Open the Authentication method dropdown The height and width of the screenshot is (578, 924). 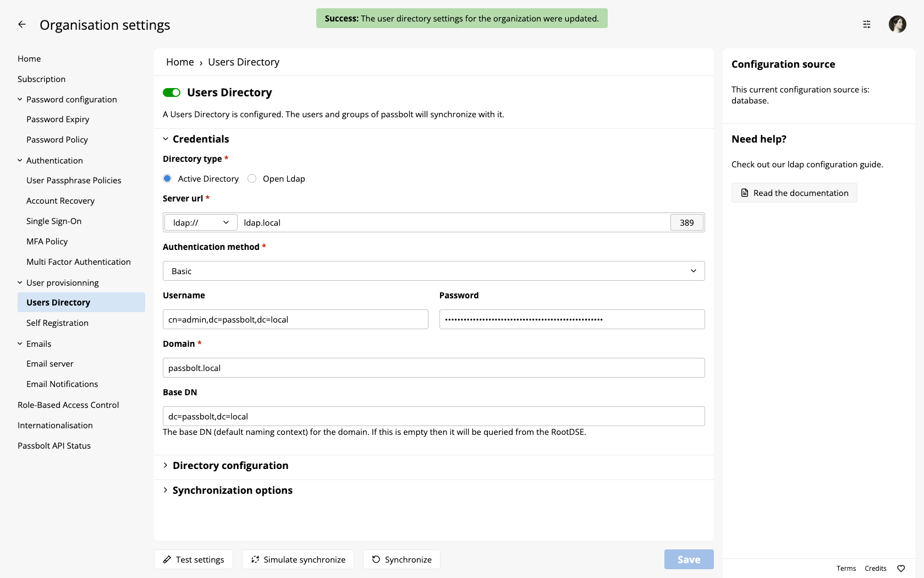[434, 271]
